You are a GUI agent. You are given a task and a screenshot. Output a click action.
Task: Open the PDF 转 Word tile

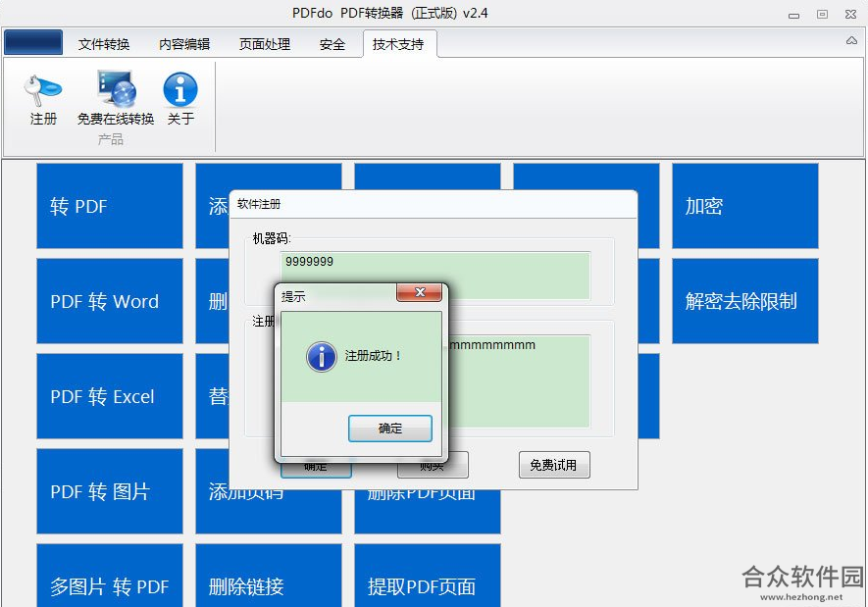[110, 301]
